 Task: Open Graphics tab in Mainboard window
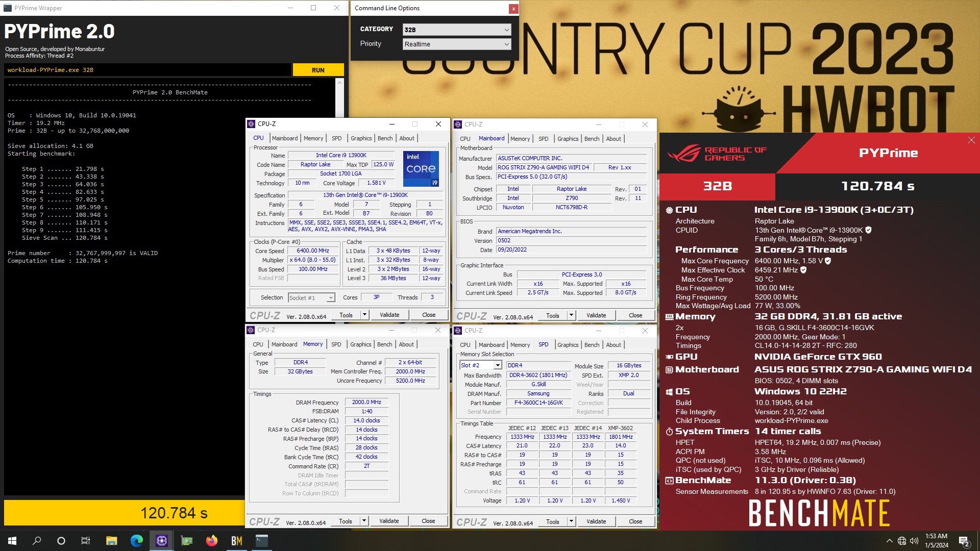click(568, 139)
